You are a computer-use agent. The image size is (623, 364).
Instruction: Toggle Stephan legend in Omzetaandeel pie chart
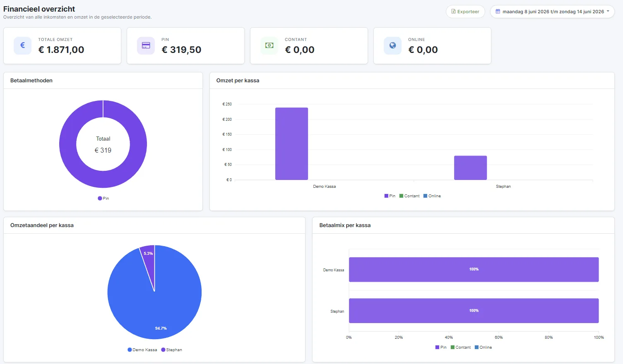click(171, 350)
